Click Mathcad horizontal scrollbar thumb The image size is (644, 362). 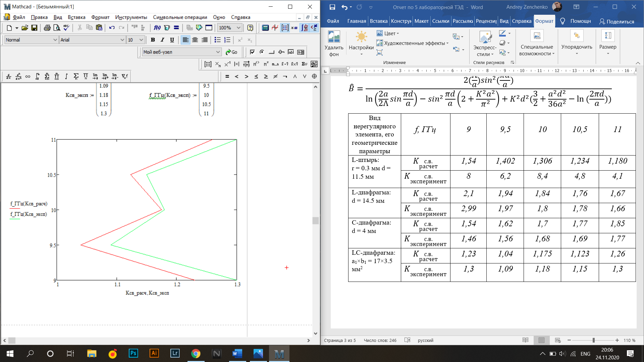(x=12, y=341)
